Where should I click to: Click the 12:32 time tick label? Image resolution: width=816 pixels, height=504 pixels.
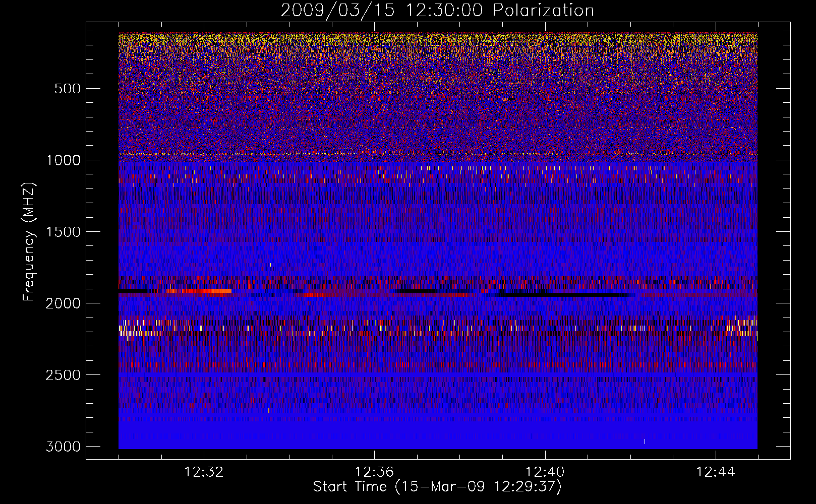pyautogui.click(x=204, y=472)
